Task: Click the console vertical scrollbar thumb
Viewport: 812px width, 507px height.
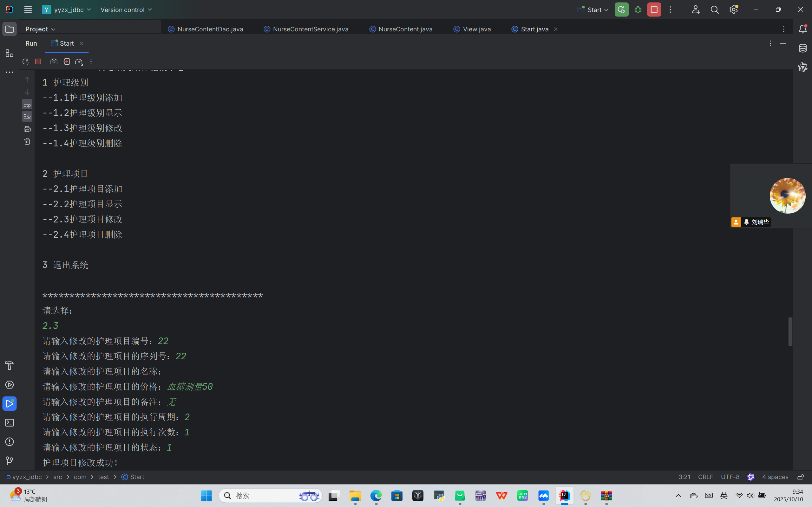Action: coord(790,331)
